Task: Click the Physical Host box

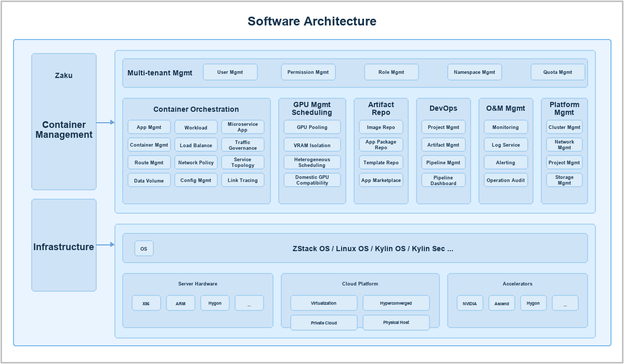Action: (x=396, y=322)
